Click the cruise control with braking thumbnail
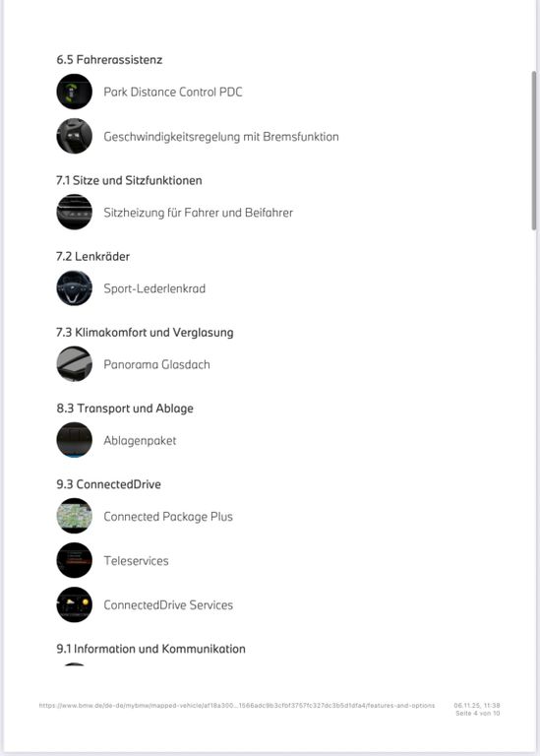The height and width of the screenshot is (756, 540). click(x=74, y=136)
